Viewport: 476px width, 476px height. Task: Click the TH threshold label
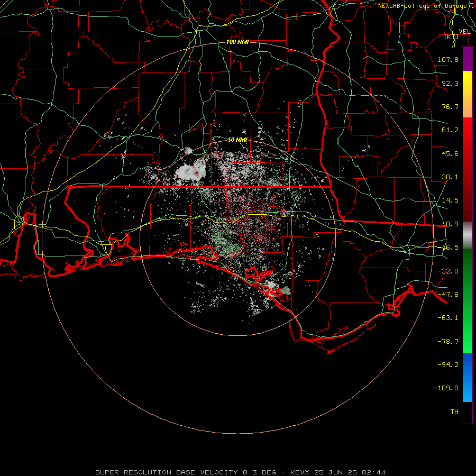coord(454,412)
